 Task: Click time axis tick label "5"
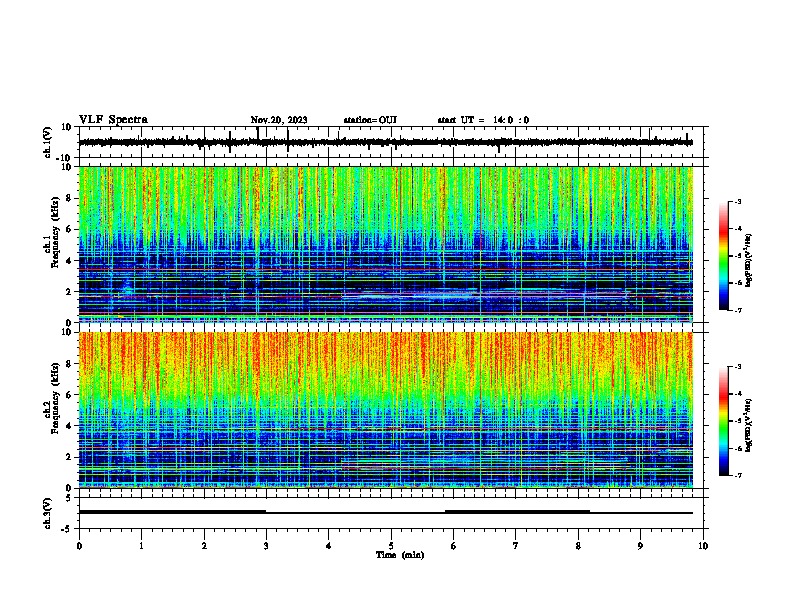point(391,546)
